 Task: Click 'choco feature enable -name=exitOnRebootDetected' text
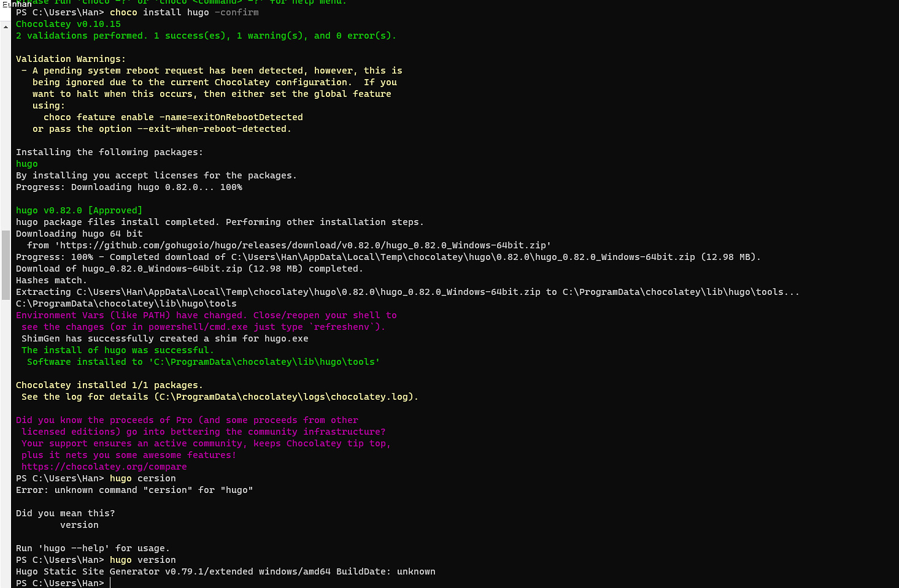click(x=173, y=117)
